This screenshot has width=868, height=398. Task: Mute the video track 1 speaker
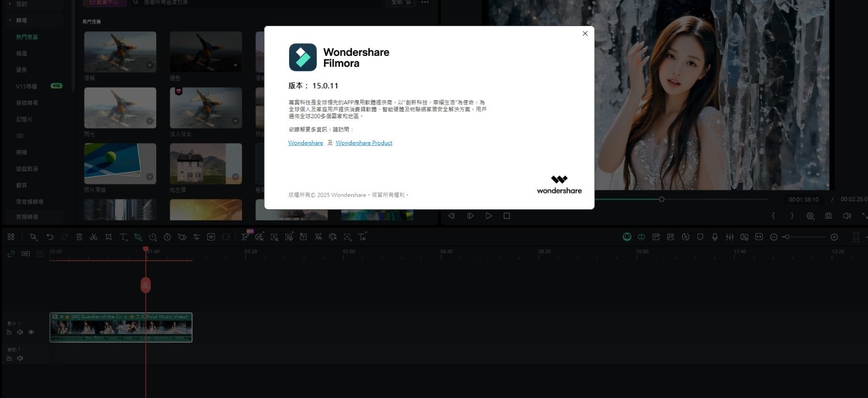[x=20, y=332]
